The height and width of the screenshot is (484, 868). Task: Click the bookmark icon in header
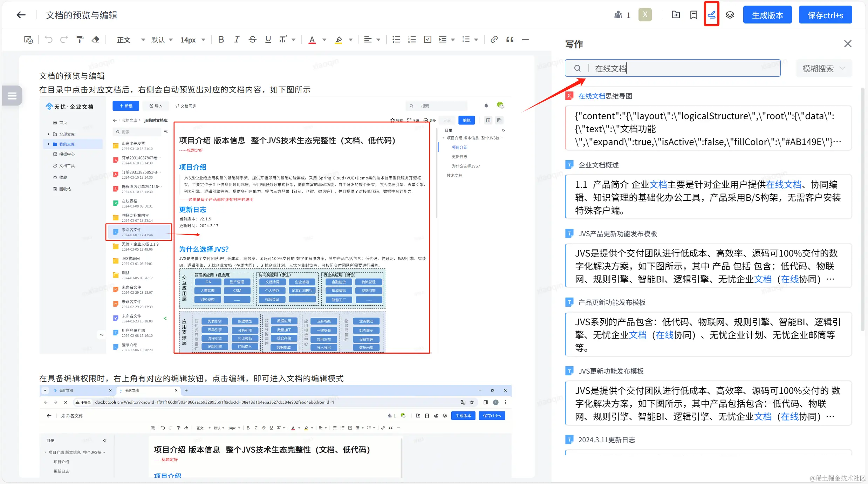click(693, 15)
